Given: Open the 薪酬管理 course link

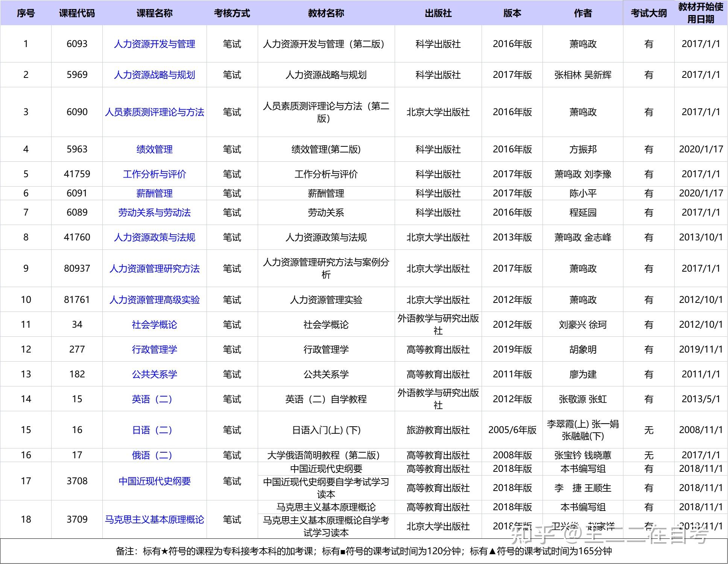Looking at the screenshot, I should [x=154, y=193].
